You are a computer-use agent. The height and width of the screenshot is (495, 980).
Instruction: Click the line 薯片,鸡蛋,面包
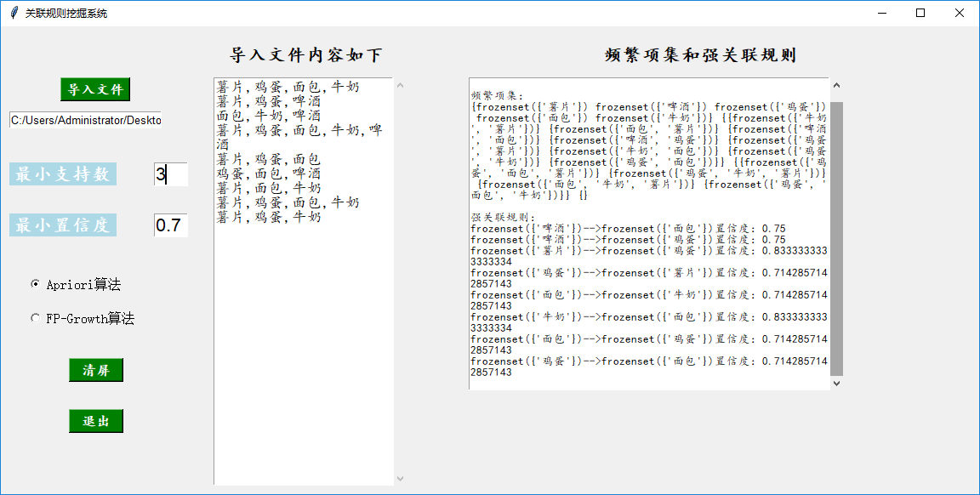(x=269, y=159)
